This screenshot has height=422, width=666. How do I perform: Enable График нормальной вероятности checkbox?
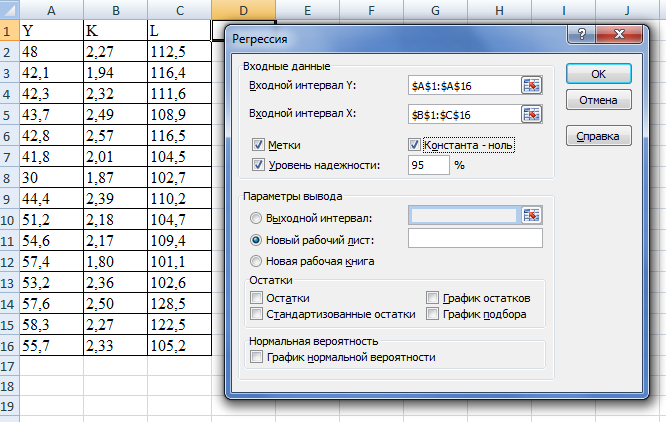(x=257, y=357)
